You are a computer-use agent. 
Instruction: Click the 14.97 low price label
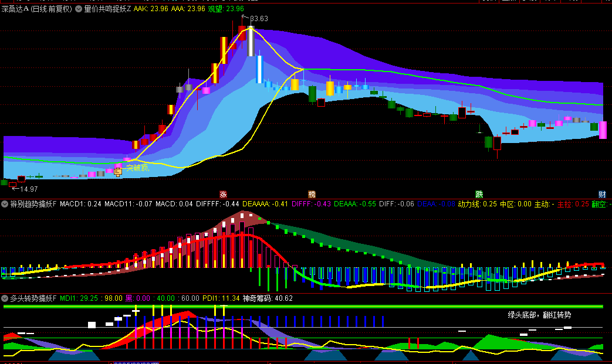pyautogui.click(x=29, y=189)
